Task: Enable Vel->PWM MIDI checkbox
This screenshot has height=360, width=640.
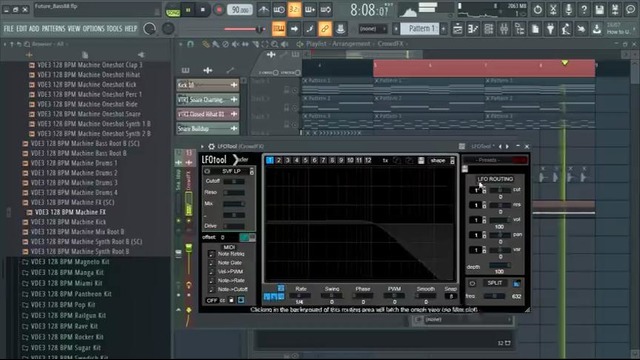Action: click(x=211, y=271)
